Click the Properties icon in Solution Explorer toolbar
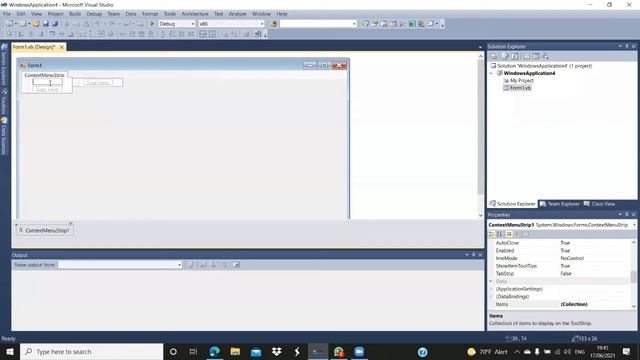The height and width of the screenshot is (360, 640). point(494,56)
